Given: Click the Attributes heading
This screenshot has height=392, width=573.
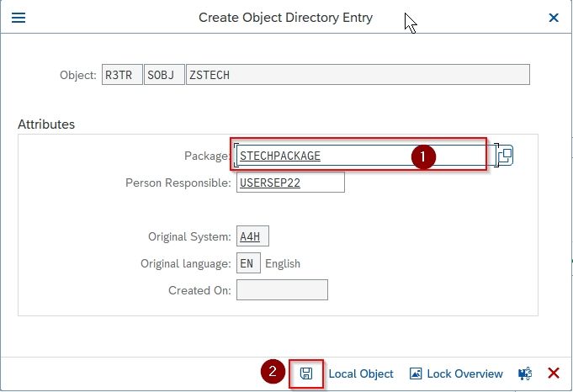Looking at the screenshot, I should [x=46, y=124].
